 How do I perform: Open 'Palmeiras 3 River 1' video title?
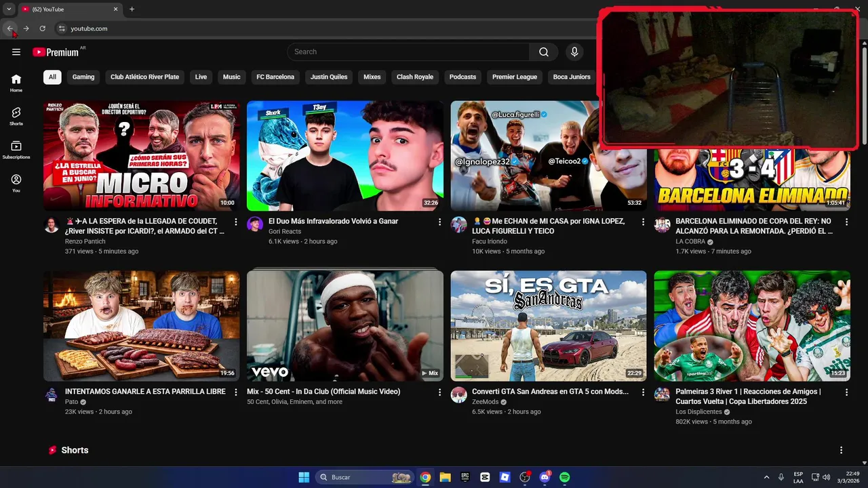pyautogui.click(x=748, y=396)
